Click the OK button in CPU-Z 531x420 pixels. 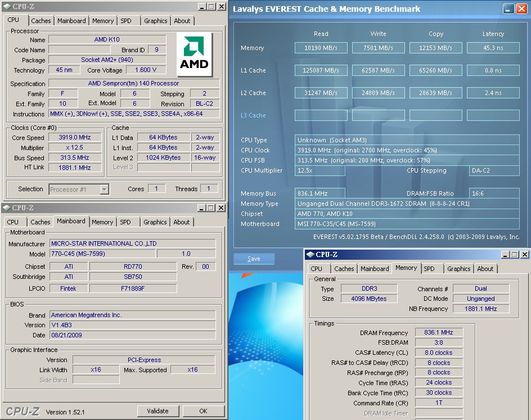click(203, 411)
